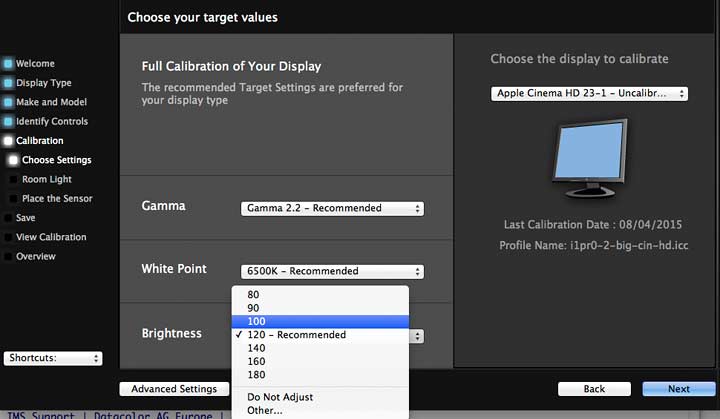
Task: Open the White Point dropdown
Action: click(x=332, y=271)
